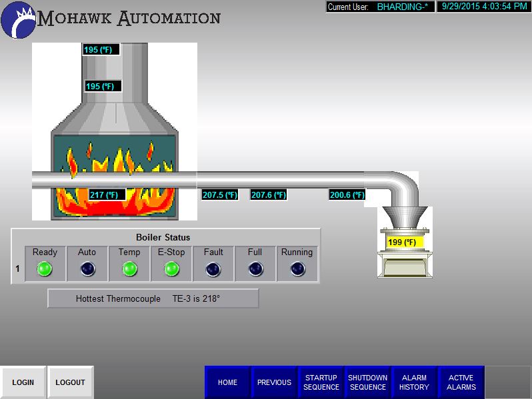This screenshot has width=532, height=399.
Task: Click the boiler chimney stack graphic
Action: pos(115,73)
